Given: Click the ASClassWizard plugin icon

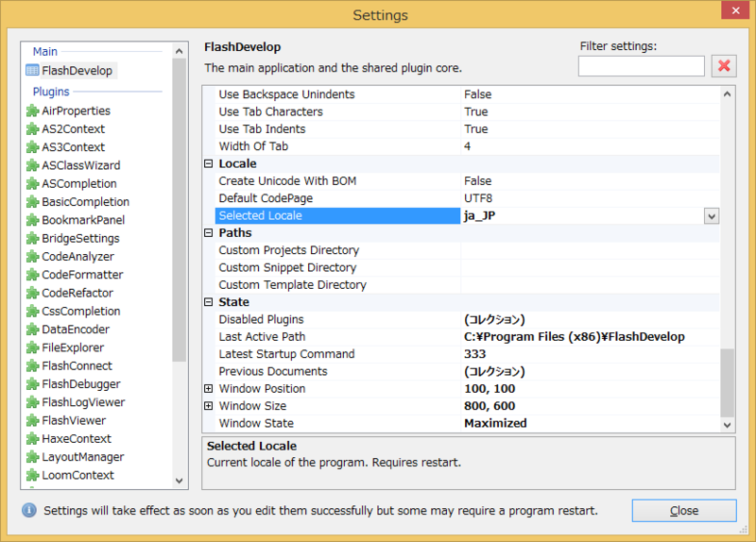Looking at the screenshot, I should pos(32,165).
